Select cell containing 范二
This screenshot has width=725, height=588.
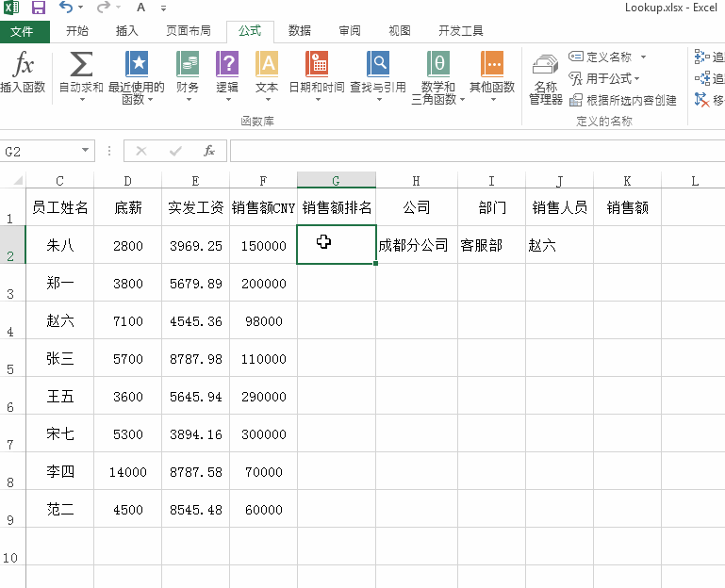pos(59,509)
